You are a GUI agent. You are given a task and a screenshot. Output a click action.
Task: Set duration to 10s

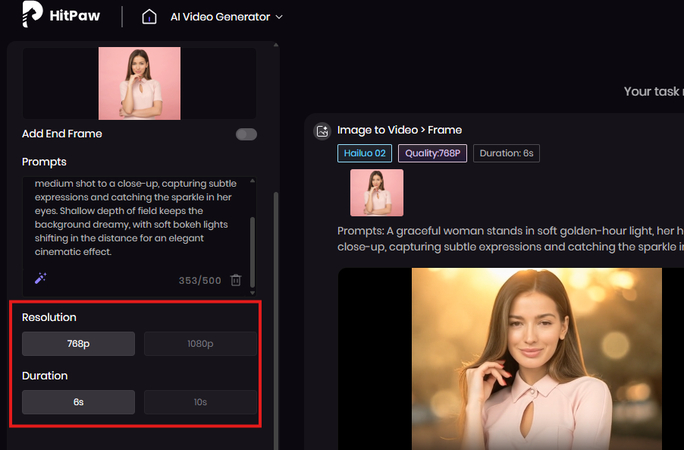pos(200,402)
